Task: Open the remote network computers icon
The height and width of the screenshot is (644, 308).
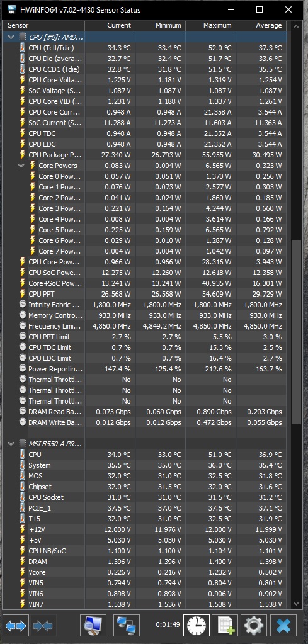Action: (x=127, y=626)
